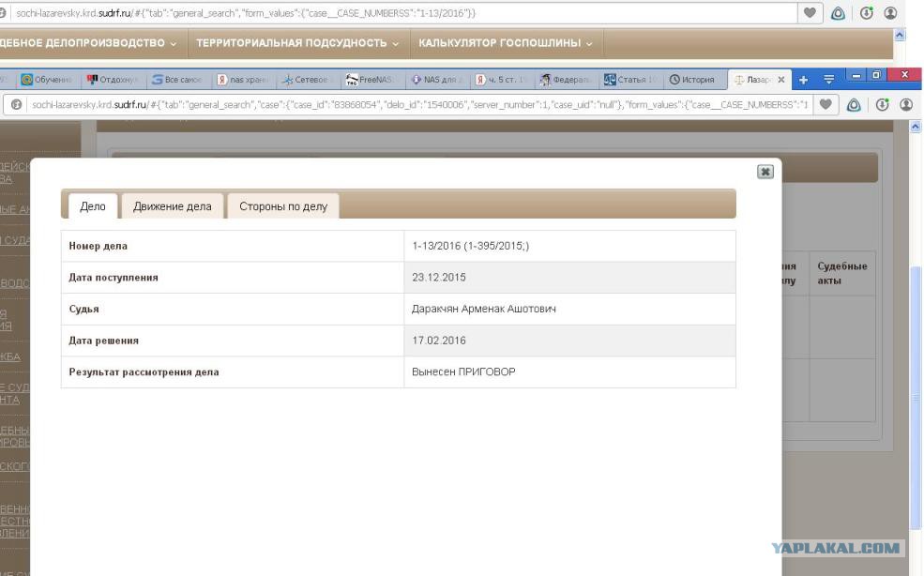The image size is (924, 576).
Task: Select judge name Даракчян Арменак Ашотович
Action: click(483, 309)
